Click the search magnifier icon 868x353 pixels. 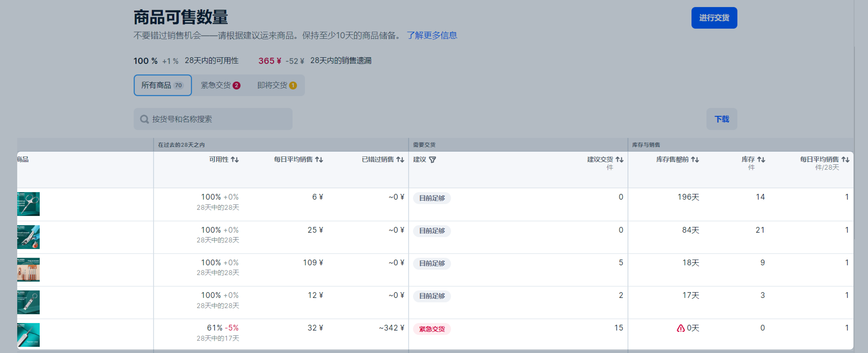[144, 119]
